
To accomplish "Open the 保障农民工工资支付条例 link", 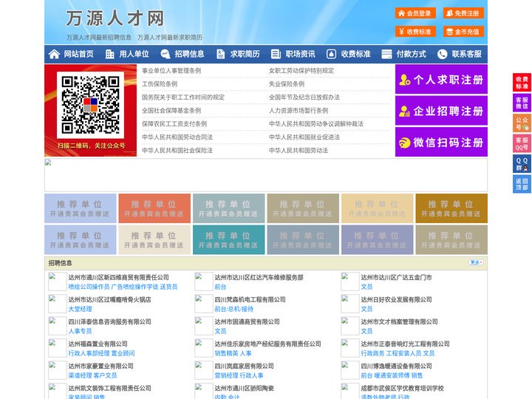I will click(174, 124).
